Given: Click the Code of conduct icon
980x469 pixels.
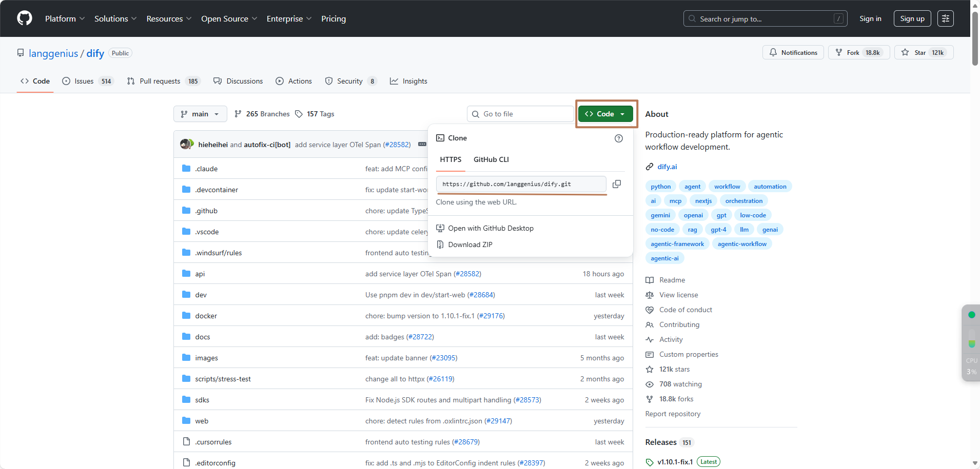Looking at the screenshot, I should click(x=650, y=310).
